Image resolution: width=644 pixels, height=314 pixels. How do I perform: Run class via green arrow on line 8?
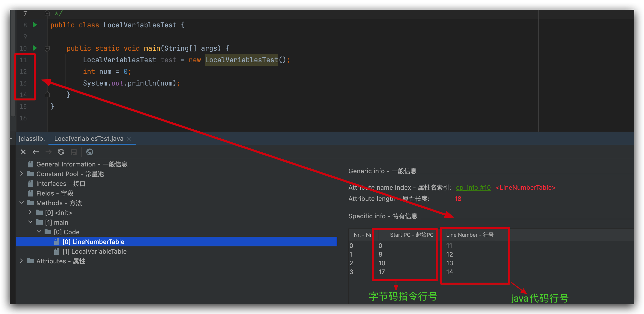click(x=35, y=25)
